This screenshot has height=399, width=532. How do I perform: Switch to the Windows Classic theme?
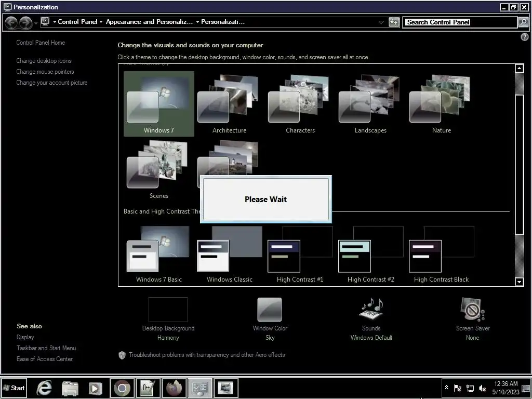tap(229, 255)
